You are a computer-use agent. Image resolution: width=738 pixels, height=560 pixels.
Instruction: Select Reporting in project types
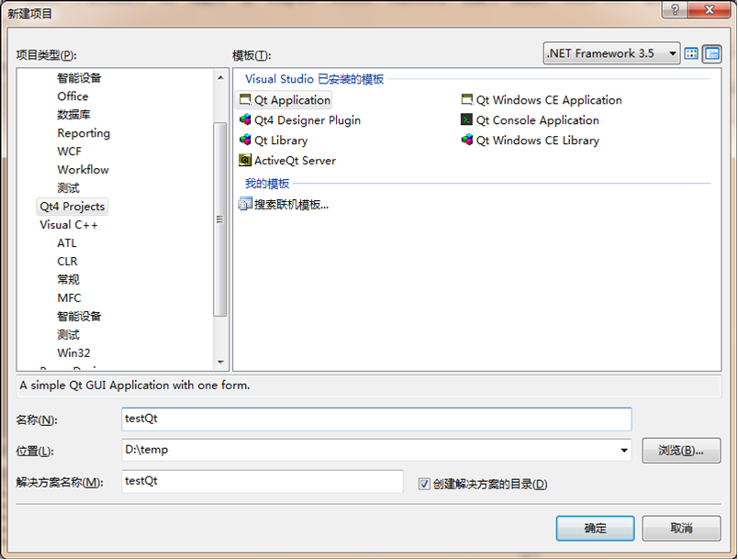point(84,133)
